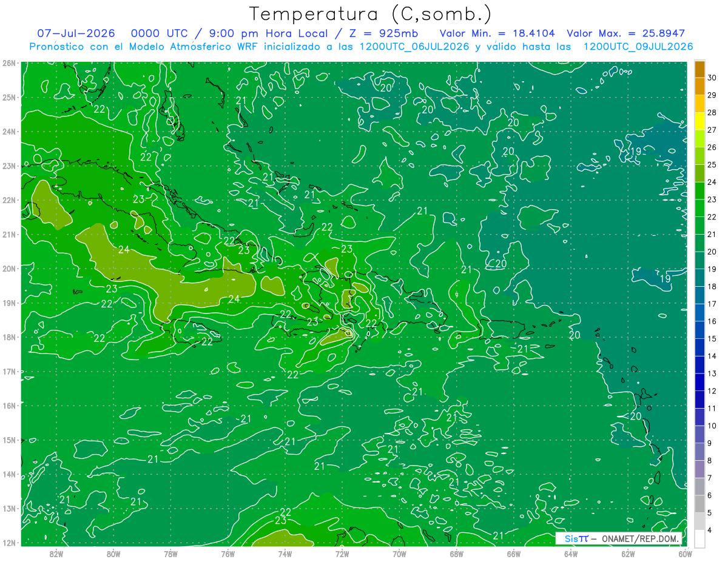Click the '68W' longitude axis label
728x562 pixels.
point(457,553)
